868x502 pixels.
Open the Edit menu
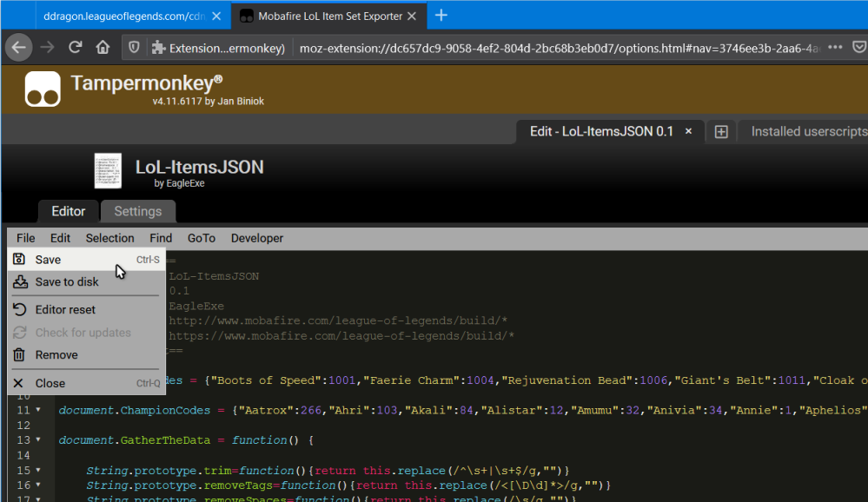tap(60, 238)
